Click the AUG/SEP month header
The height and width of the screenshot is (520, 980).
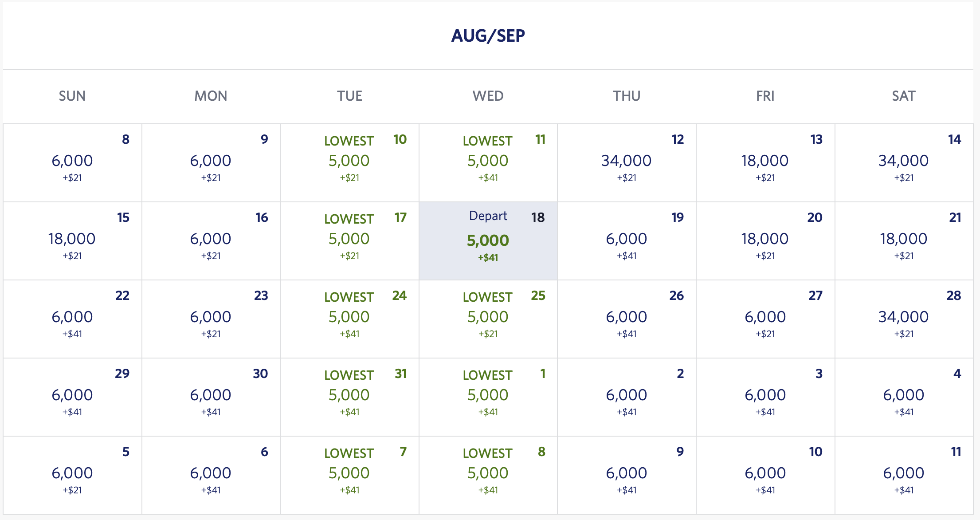point(488,35)
